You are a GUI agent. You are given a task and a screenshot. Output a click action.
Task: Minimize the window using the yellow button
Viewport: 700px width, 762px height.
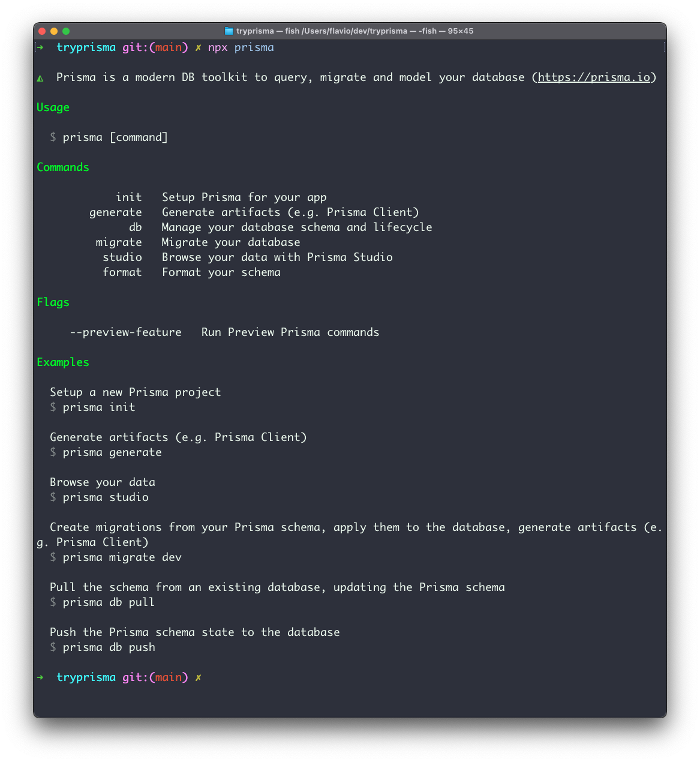click(54, 31)
